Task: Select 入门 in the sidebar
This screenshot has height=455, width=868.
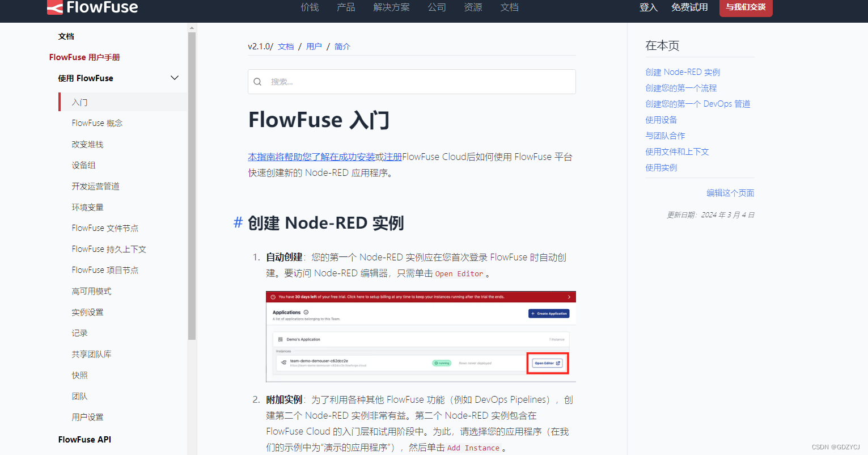Action: click(79, 102)
